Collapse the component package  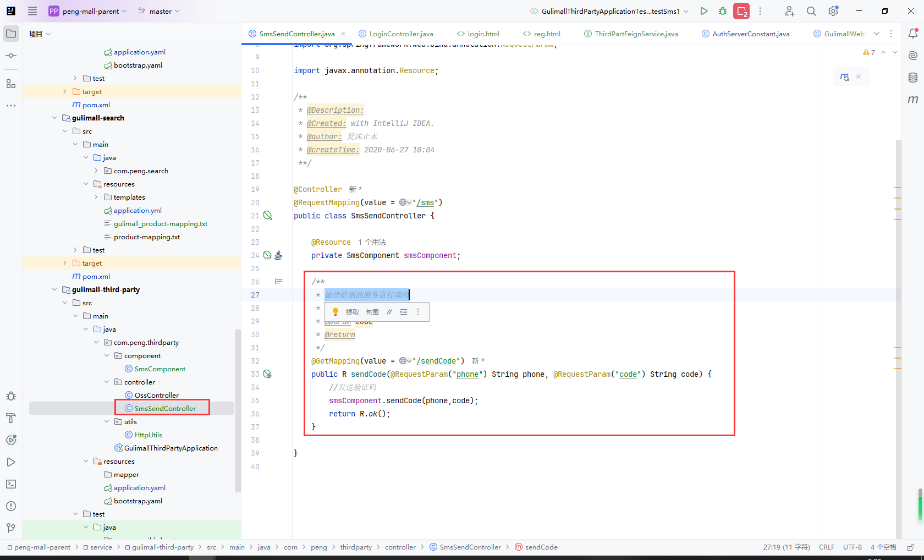click(x=107, y=355)
